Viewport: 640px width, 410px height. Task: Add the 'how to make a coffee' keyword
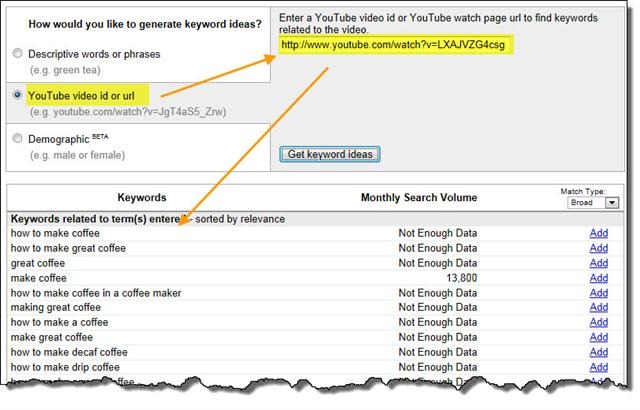click(598, 323)
